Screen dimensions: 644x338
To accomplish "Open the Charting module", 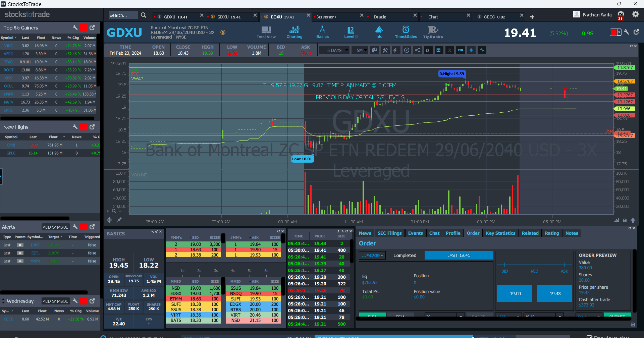I will (x=294, y=33).
